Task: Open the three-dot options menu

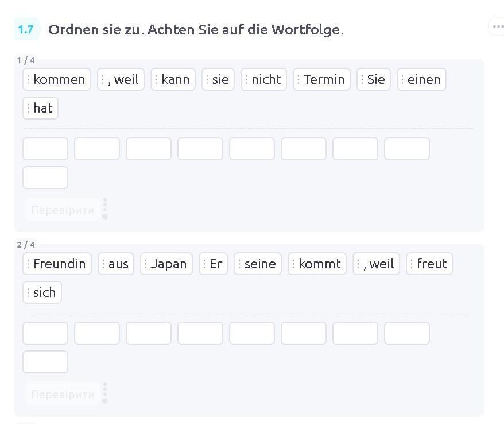Action: click(x=496, y=26)
